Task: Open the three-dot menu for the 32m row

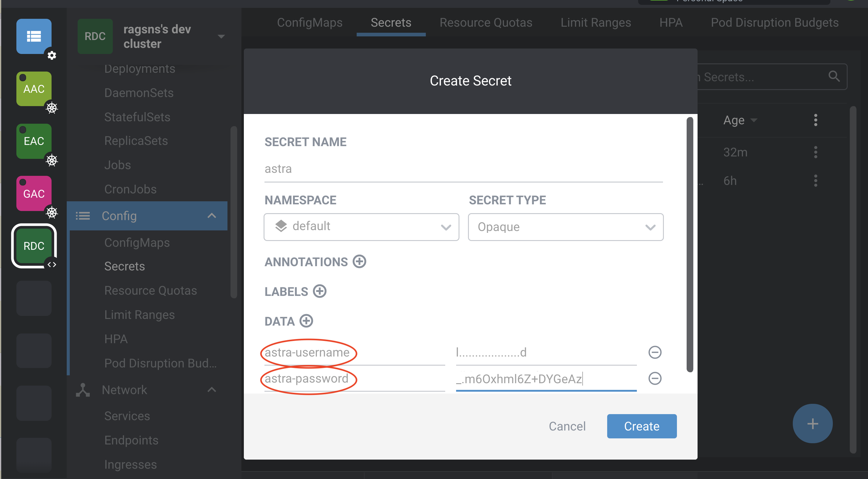Action: (x=816, y=152)
